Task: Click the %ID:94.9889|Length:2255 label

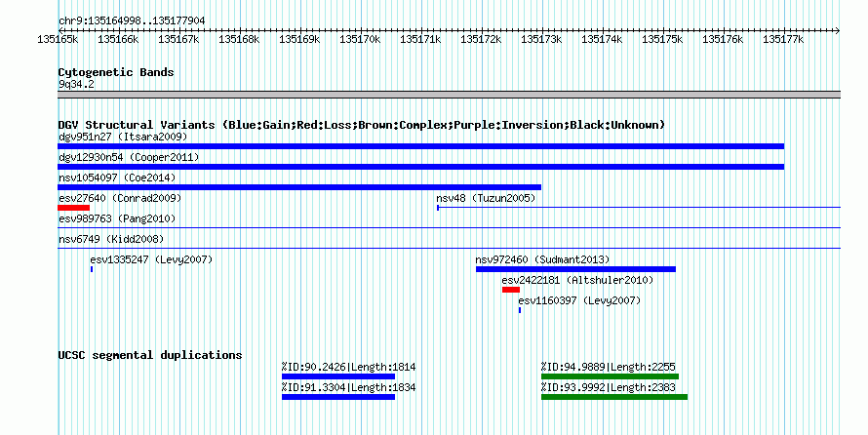Action: (x=609, y=367)
